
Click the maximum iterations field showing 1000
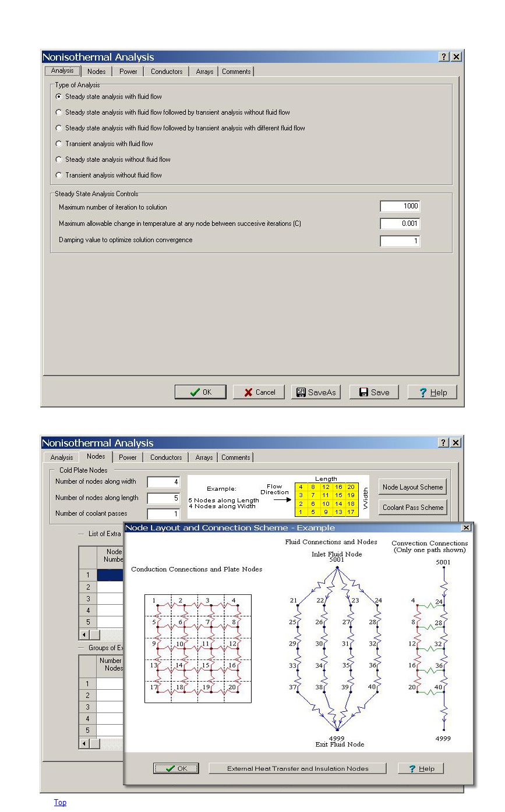tap(400, 206)
